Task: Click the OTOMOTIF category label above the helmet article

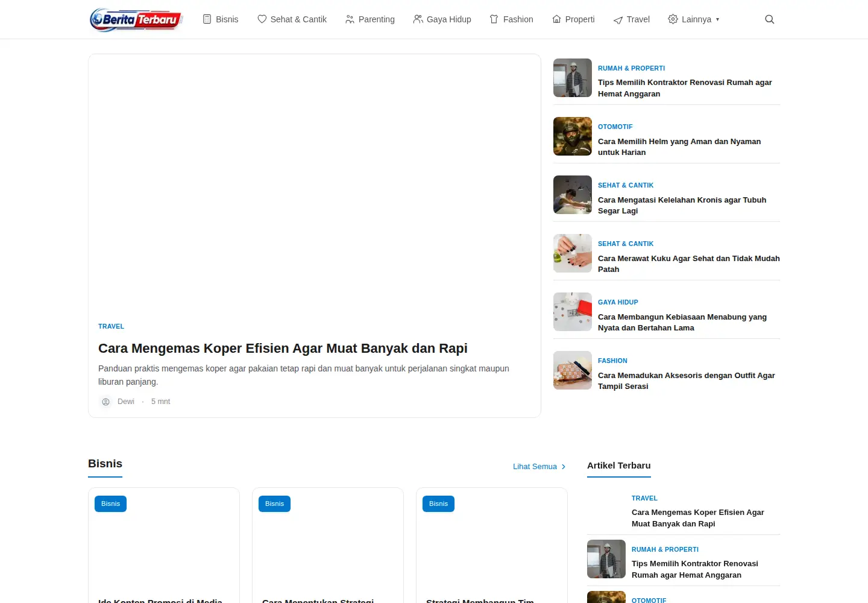Action: coord(615,127)
